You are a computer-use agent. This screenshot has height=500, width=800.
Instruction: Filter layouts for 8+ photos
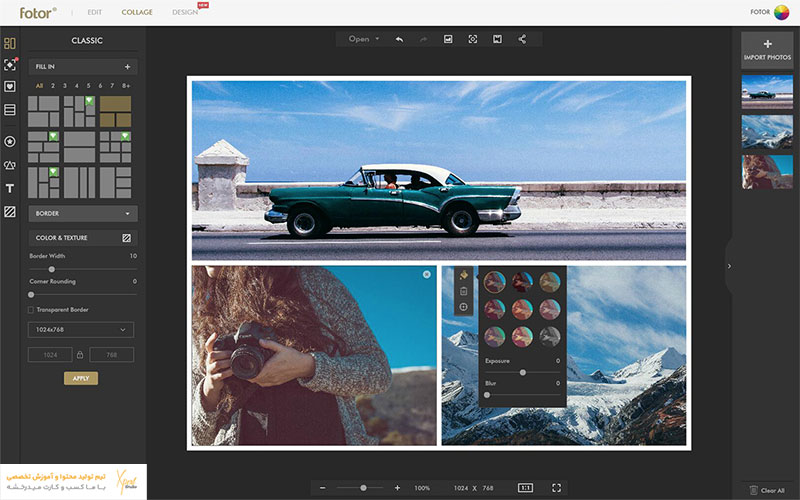126,86
